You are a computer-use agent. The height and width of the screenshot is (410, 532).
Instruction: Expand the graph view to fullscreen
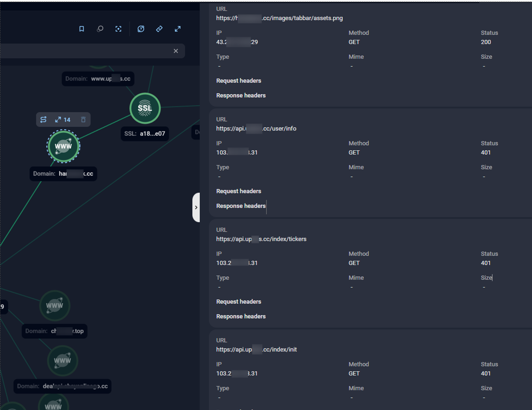coord(178,29)
